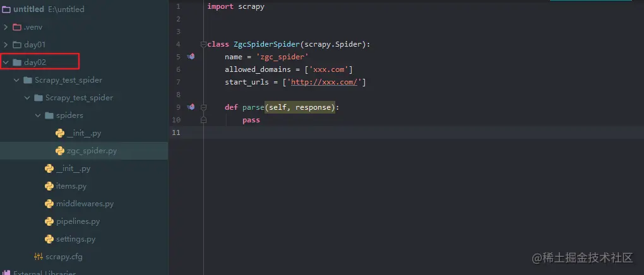This screenshot has width=644, height=275.
Task: Expand the day01 folder
Action: click(x=5, y=45)
